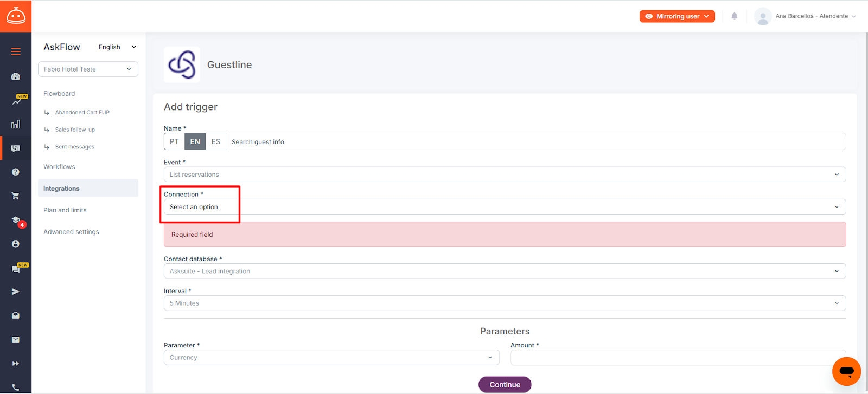
Task: Open Flowboard in side menu
Action: tap(59, 94)
